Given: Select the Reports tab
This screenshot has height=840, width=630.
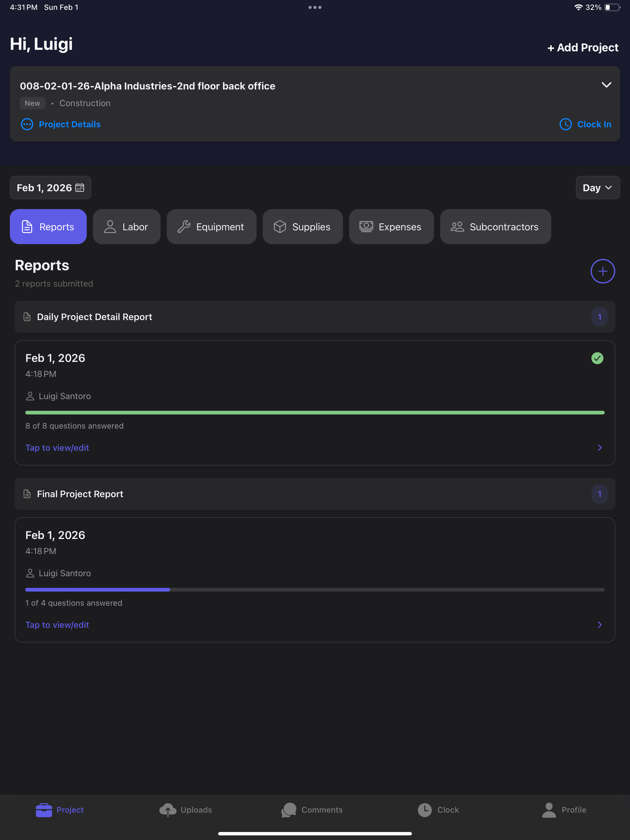Looking at the screenshot, I should (x=48, y=227).
